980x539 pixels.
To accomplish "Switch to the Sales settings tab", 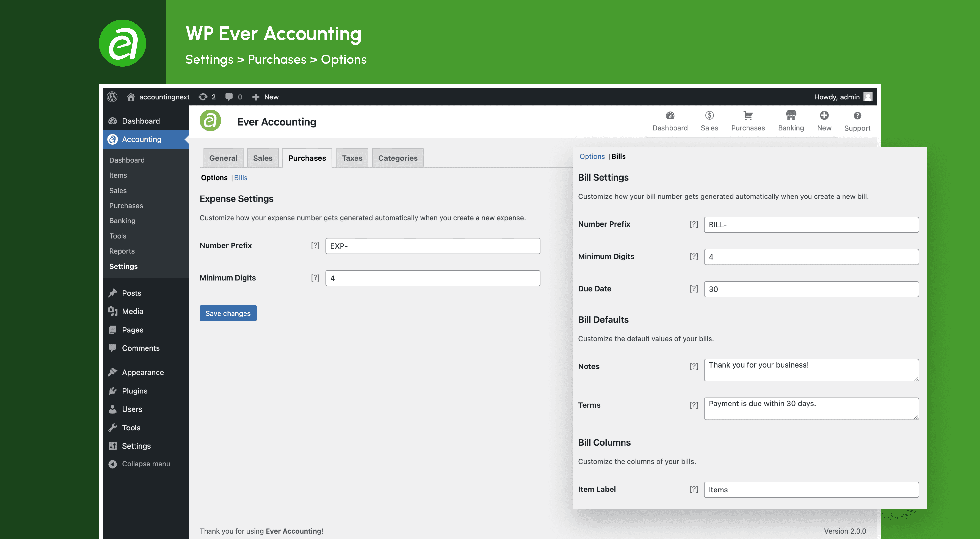I will pyautogui.click(x=262, y=158).
